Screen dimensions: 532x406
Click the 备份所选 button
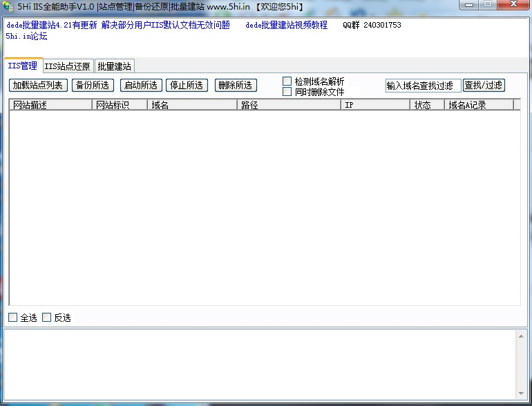click(x=93, y=85)
